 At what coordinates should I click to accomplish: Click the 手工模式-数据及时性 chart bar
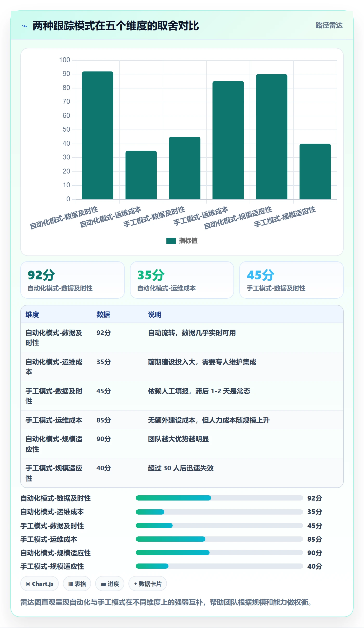pos(185,168)
